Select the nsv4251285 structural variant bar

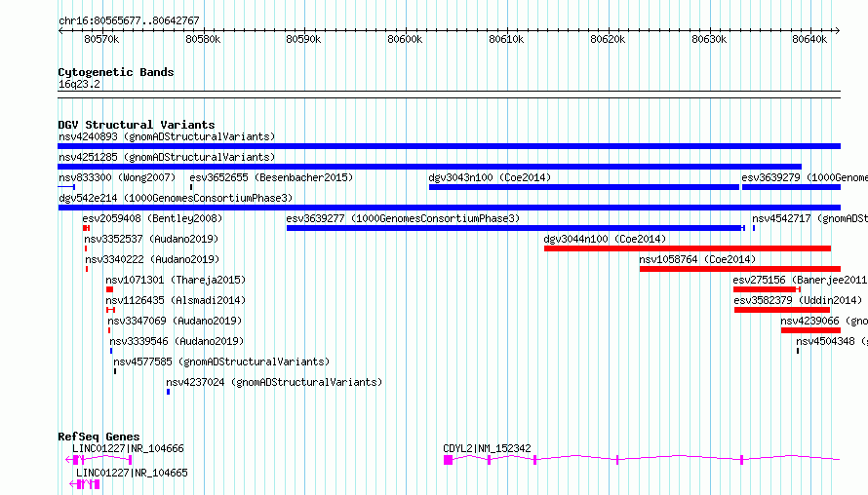pos(429,167)
